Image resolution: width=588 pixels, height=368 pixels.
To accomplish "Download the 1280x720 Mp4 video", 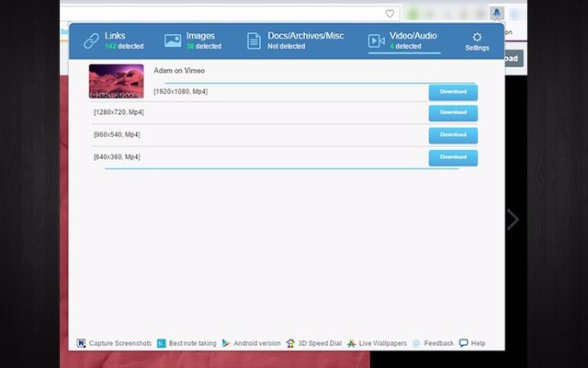I will (x=453, y=112).
